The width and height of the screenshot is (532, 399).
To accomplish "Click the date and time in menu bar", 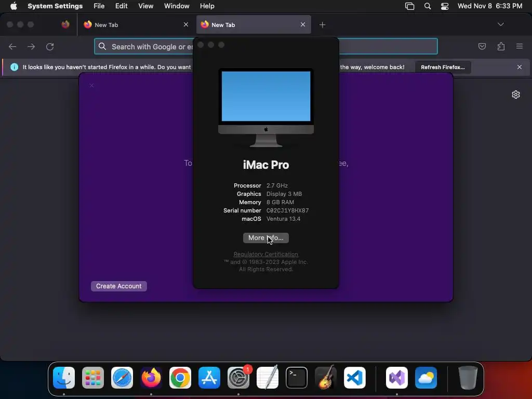I will pos(490,6).
